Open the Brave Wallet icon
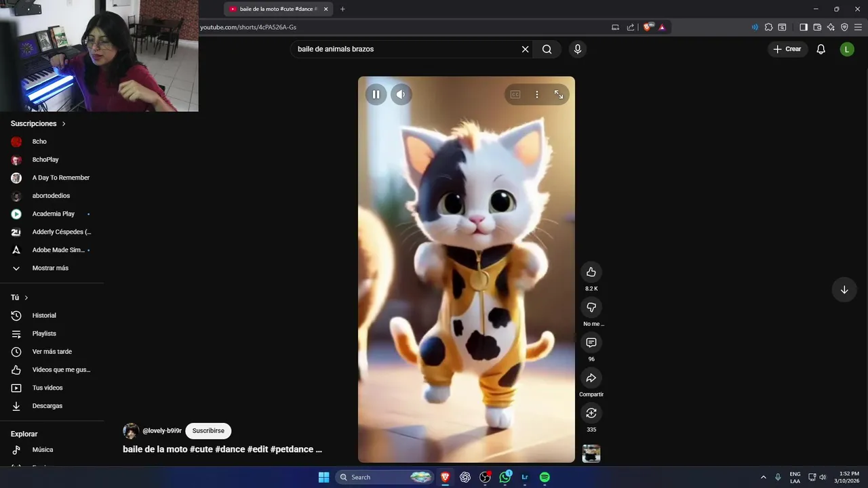Viewport: 868px width, 488px height. (x=817, y=27)
